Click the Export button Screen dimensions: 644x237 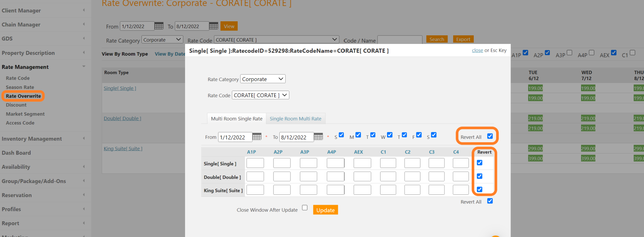463,39
